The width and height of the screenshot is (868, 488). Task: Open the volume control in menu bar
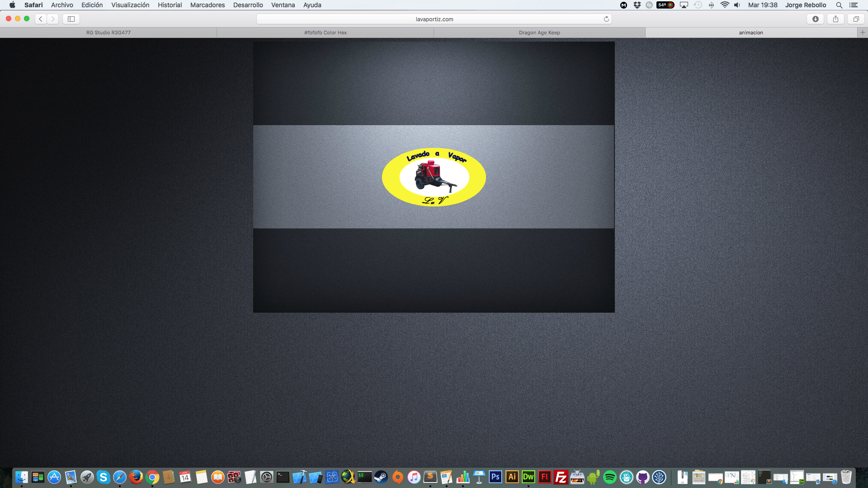click(x=737, y=5)
